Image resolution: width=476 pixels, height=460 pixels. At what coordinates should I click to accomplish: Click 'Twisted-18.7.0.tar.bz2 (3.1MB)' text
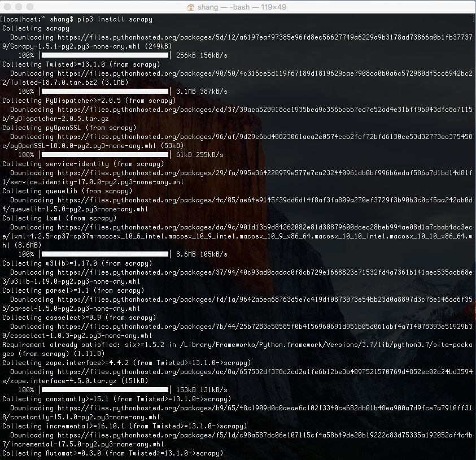(x=69, y=83)
